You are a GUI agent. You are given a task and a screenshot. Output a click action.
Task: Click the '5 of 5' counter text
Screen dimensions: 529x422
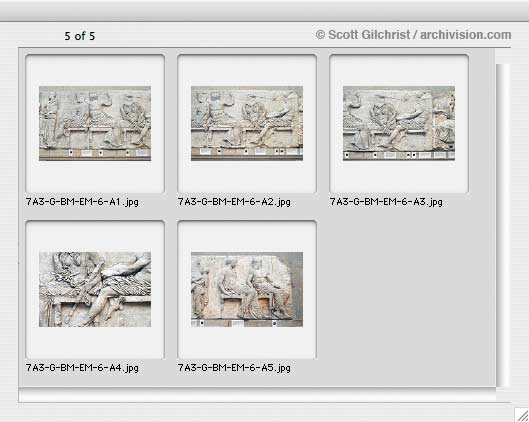point(80,36)
